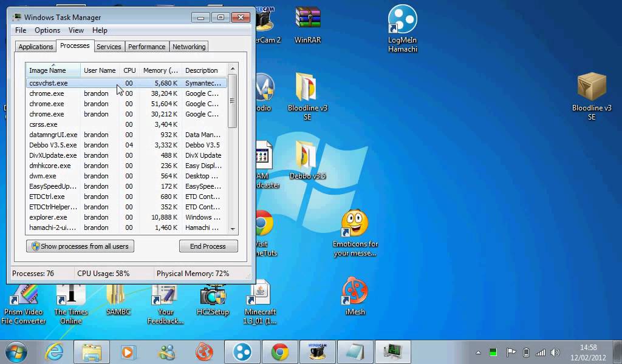Launch Prism Video File Converter shortcut

click(24, 304)
